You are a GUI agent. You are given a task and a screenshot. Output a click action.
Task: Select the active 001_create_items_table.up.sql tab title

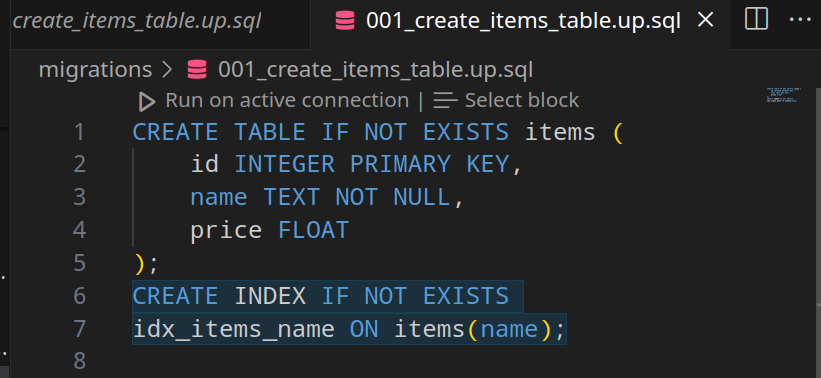click(523, 21)
